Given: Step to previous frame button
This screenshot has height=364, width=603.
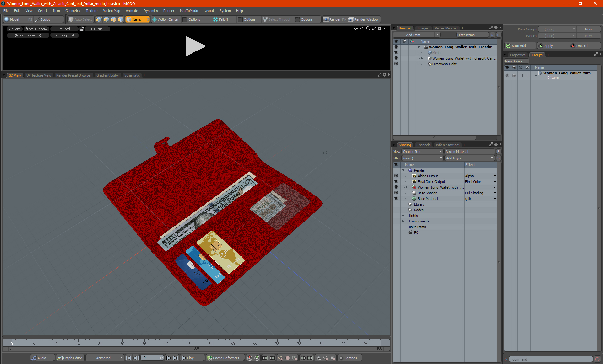Looking at the screenshot, I should 136,358.
